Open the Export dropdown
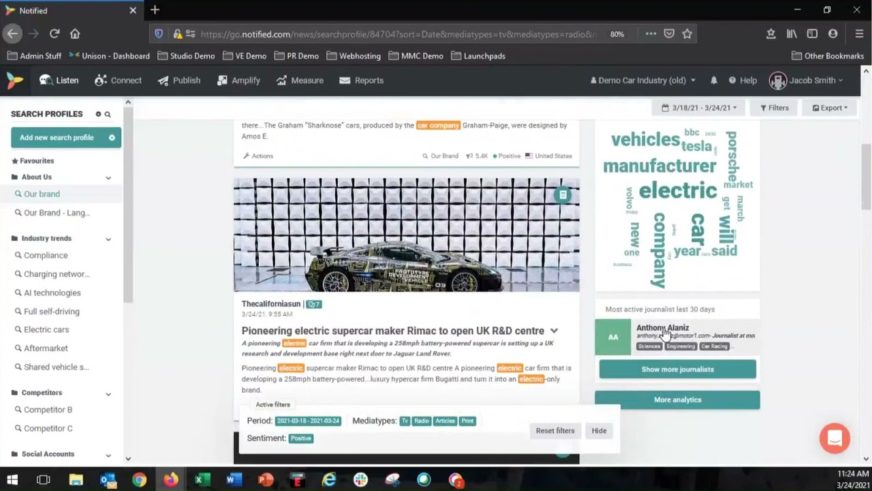872x491 pixels. point(830,108)
